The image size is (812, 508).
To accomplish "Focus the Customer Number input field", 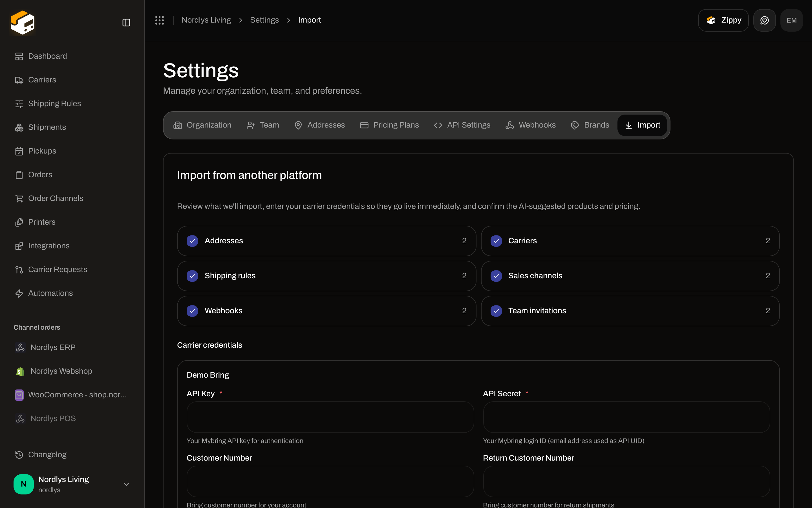I will (330, 481).
